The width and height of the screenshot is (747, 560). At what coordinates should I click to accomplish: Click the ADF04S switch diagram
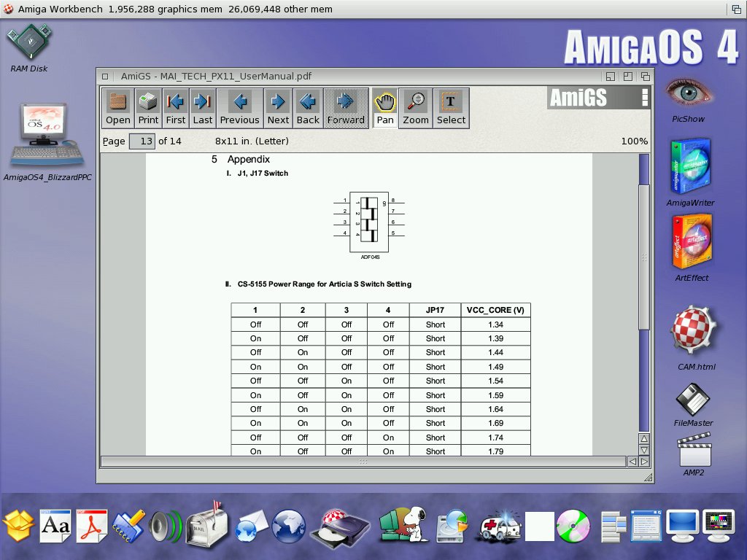point(369,225)
